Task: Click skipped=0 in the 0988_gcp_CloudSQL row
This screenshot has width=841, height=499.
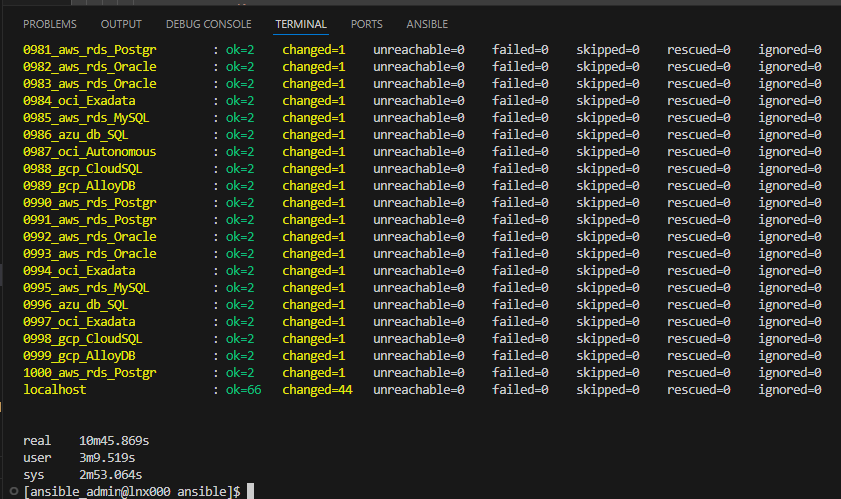Action: coord(608,169)
